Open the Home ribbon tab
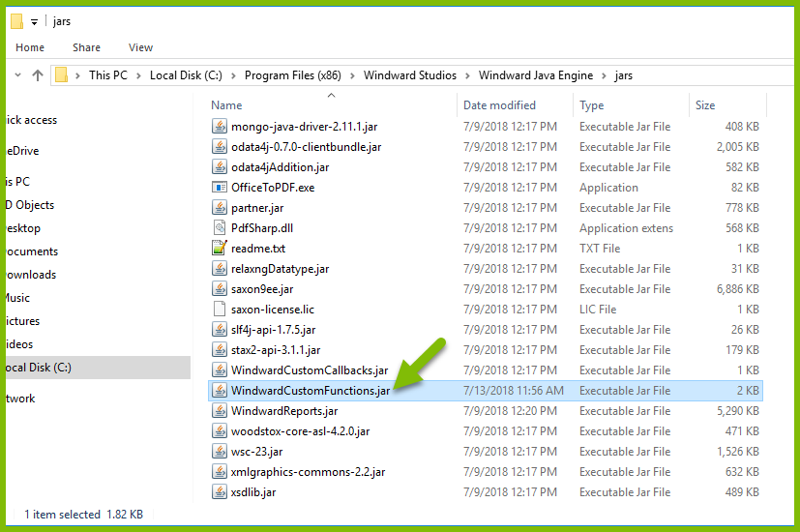 click(x=30, y=47)
